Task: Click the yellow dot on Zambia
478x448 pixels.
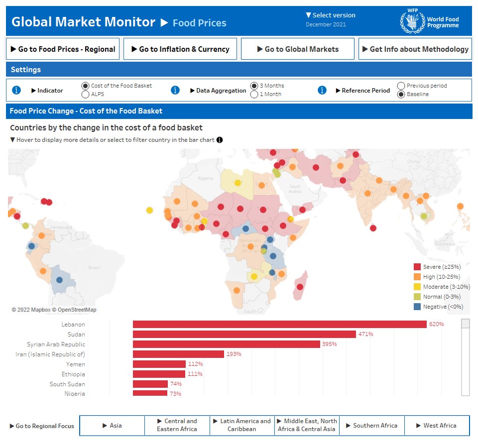Action: [x=254, y=277]
